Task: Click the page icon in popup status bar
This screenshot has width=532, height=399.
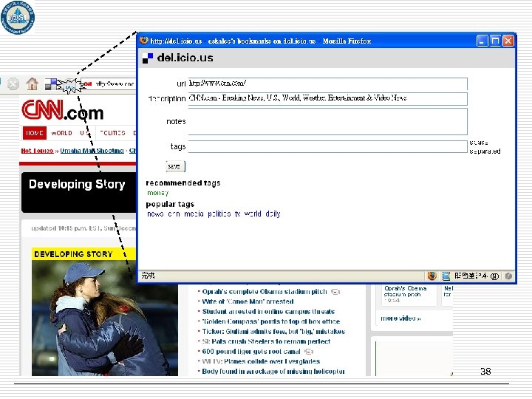Action: click(x=446, y=276)
